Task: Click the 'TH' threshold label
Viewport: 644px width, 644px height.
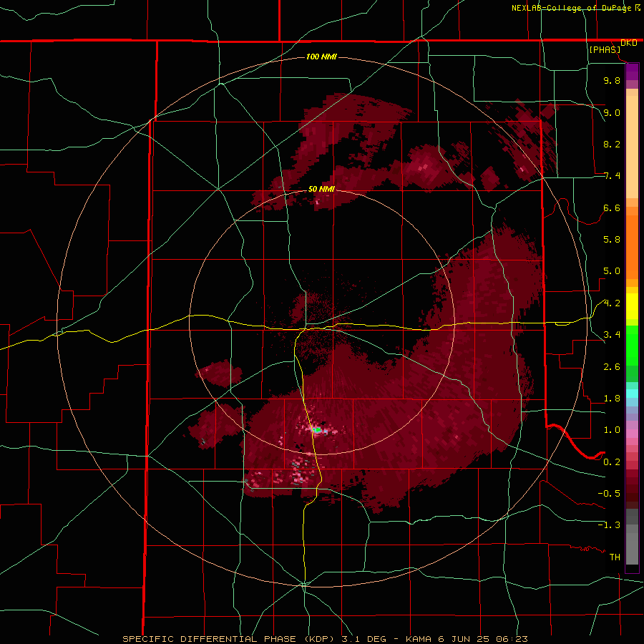Action: click(615, 557)
